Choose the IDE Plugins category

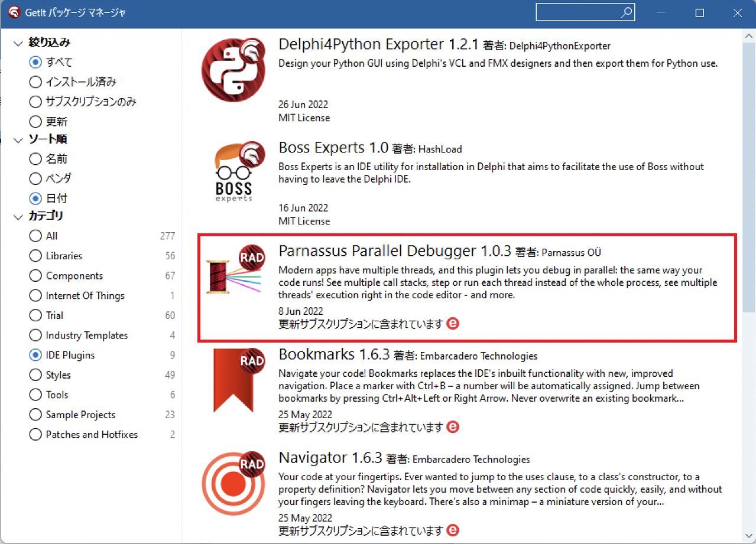coord(62,355)
